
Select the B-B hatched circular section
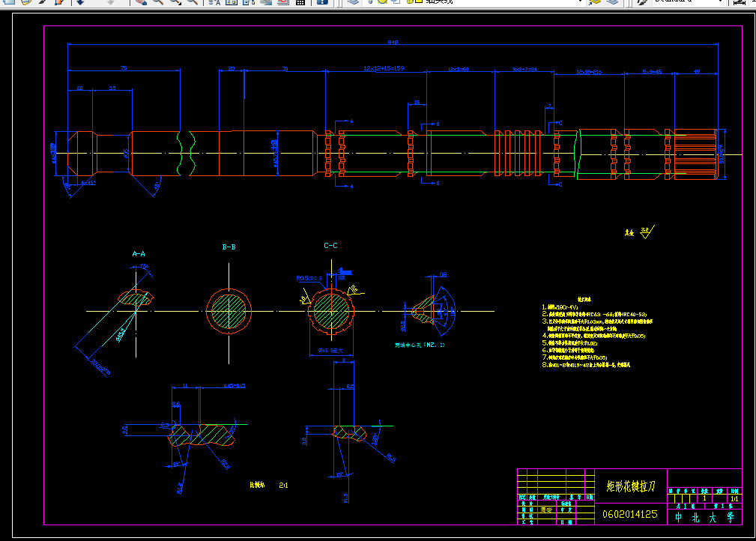[x=229, y=311]
